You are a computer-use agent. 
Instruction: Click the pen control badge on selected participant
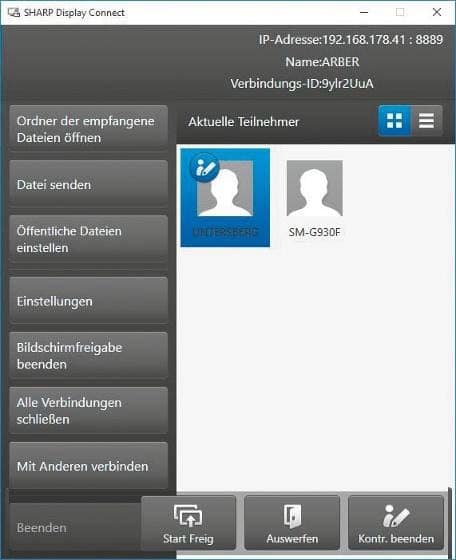(x=204, y=168)
